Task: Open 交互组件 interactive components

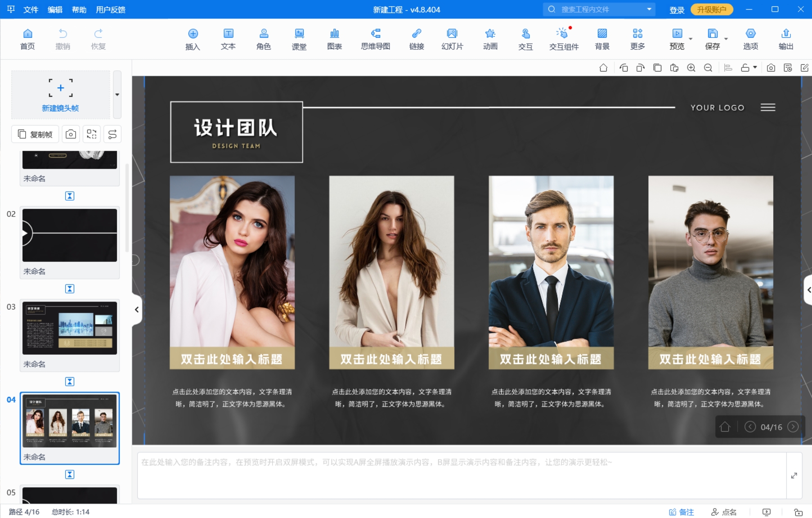Action: (x=564, y=39)
